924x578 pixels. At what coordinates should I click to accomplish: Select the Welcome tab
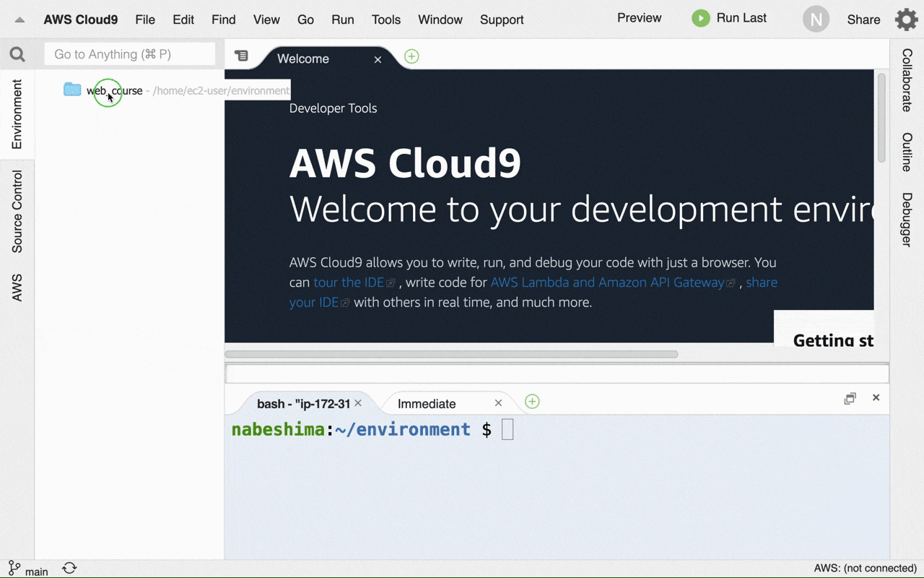click(303, 59)
